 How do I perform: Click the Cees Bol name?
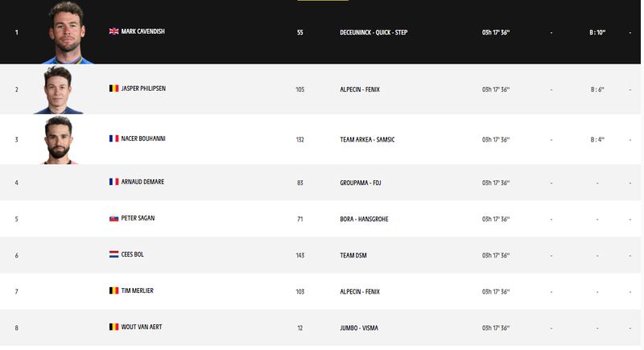(132, 254)
